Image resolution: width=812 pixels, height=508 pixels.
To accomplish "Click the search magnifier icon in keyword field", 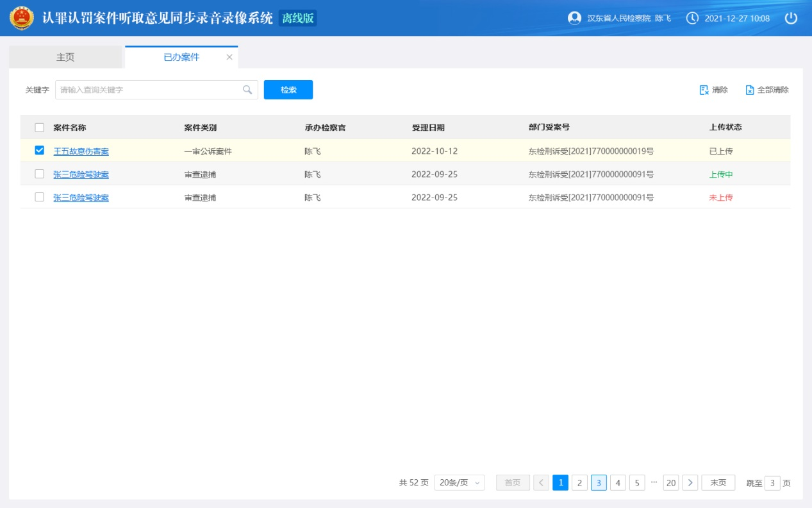I will tap(247, 90).
